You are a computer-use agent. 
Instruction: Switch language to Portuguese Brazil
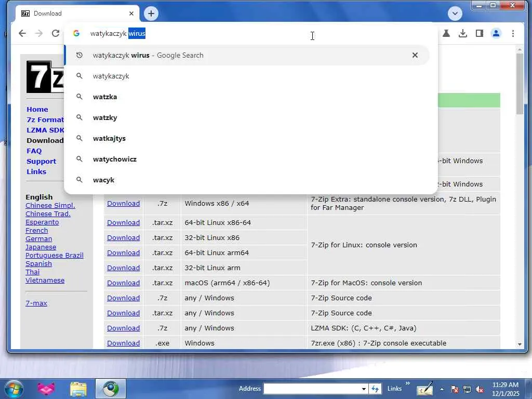(54, 256)
